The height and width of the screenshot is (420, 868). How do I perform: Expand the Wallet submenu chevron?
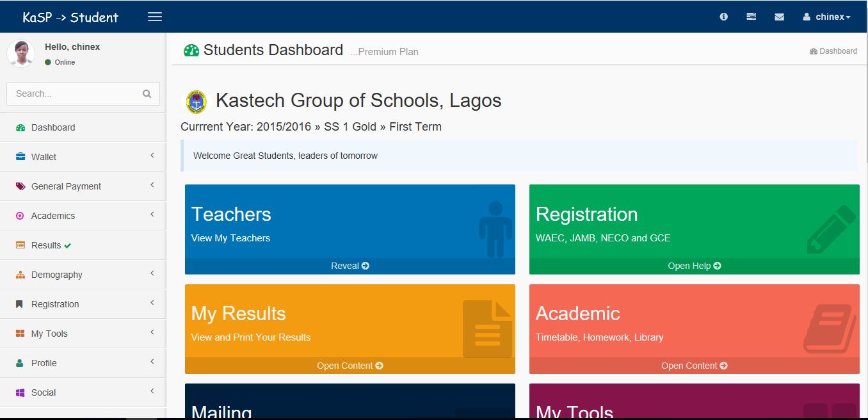[x=152, y=156]
